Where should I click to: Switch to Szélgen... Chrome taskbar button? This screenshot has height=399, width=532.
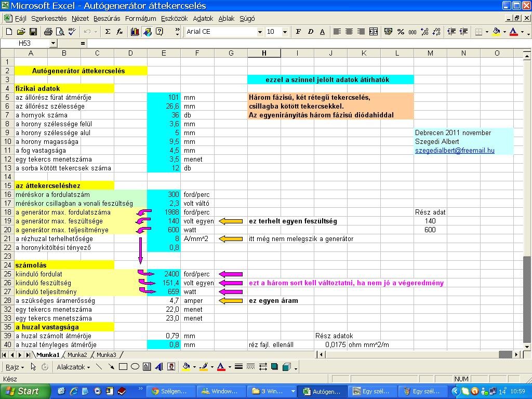[170, 391]
